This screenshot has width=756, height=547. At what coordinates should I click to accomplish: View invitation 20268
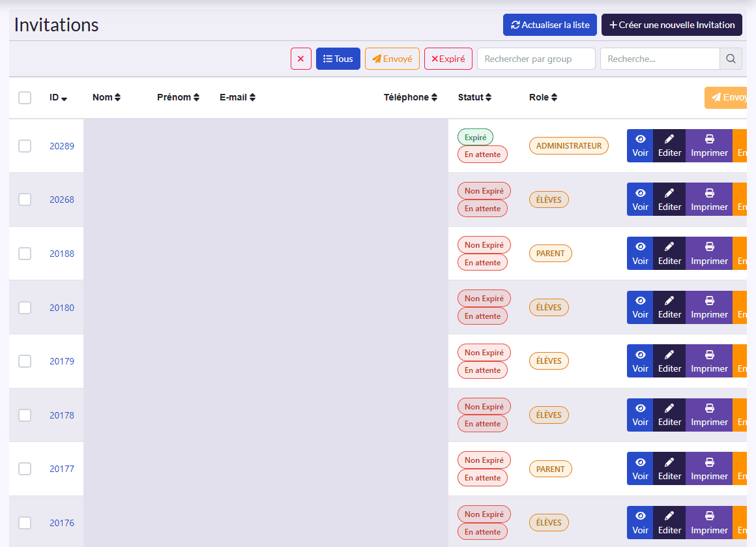tap(640, 200)
